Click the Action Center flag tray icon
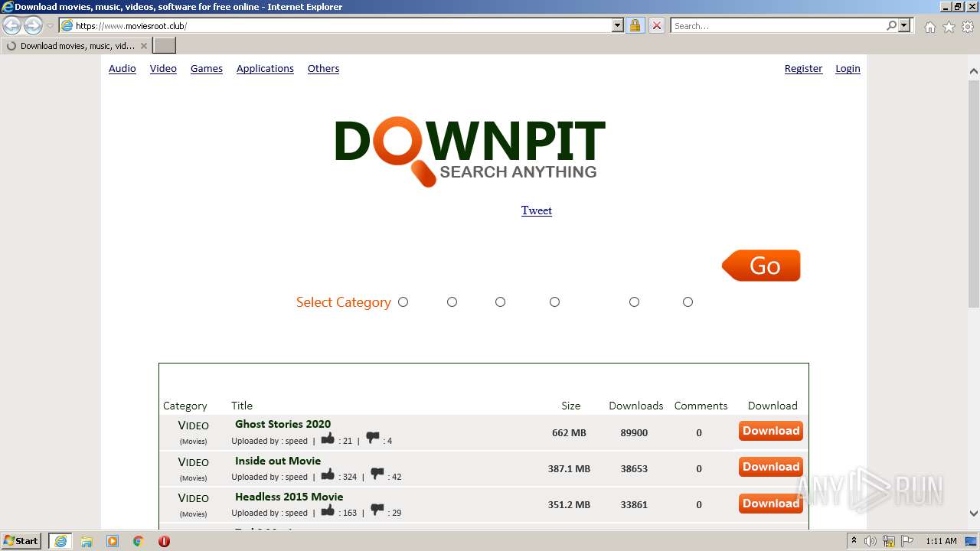980x551 pixels. pyautogui.click(x=907, y=541)
